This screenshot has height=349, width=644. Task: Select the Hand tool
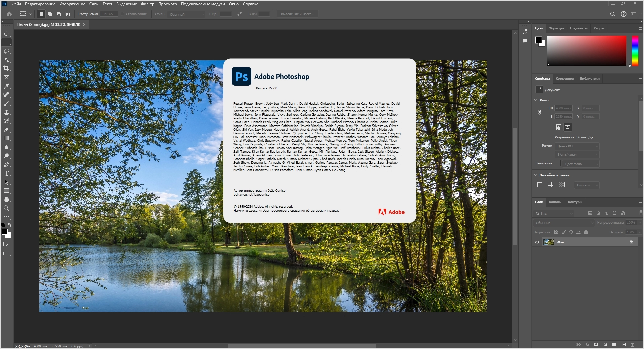click(x=6, y=199)
